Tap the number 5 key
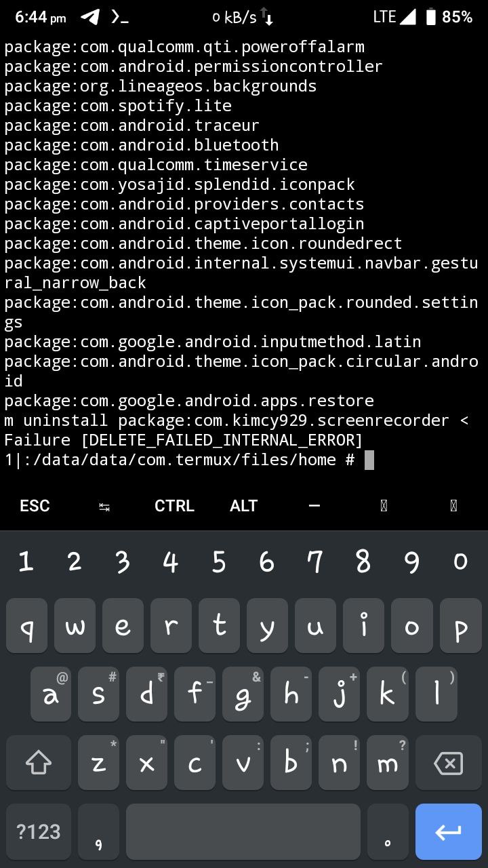This screenshot has height=868, width=488. click(219, 561)
